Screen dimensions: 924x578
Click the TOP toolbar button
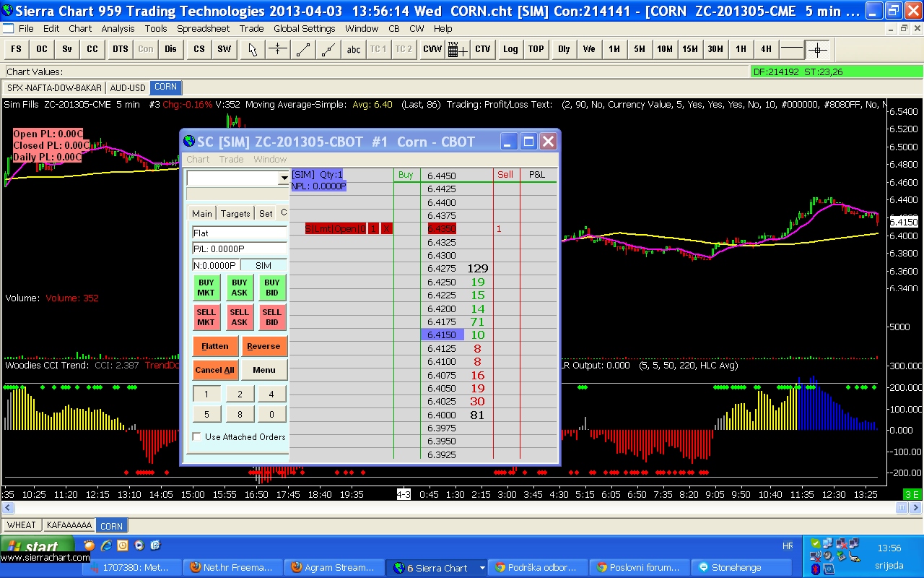click(x=536, y=49)
